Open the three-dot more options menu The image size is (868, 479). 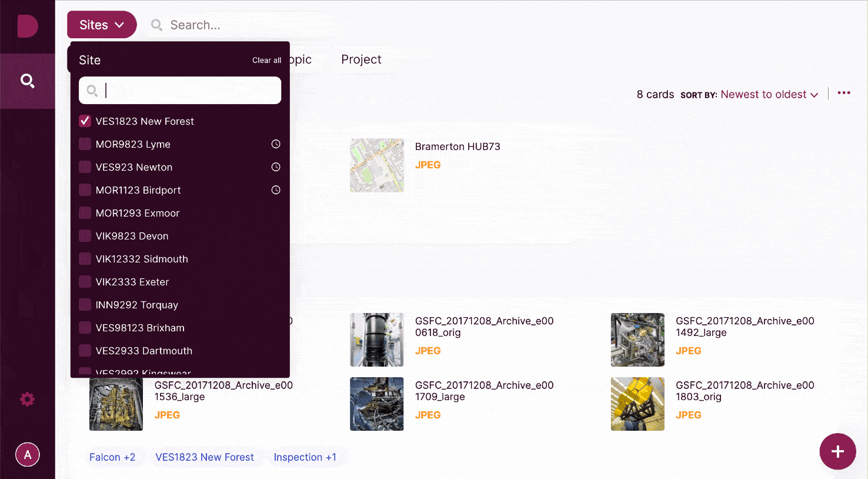tap(844, 93)
